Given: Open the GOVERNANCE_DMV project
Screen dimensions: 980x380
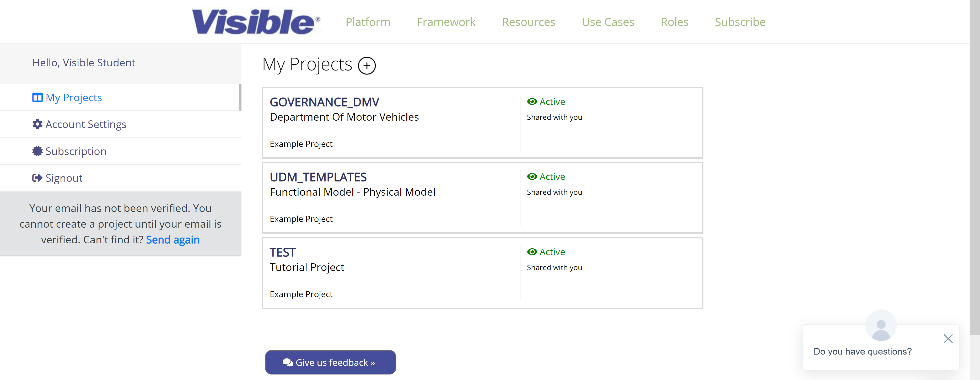Looking at the screenshot, I should click(x=325, y=102).
